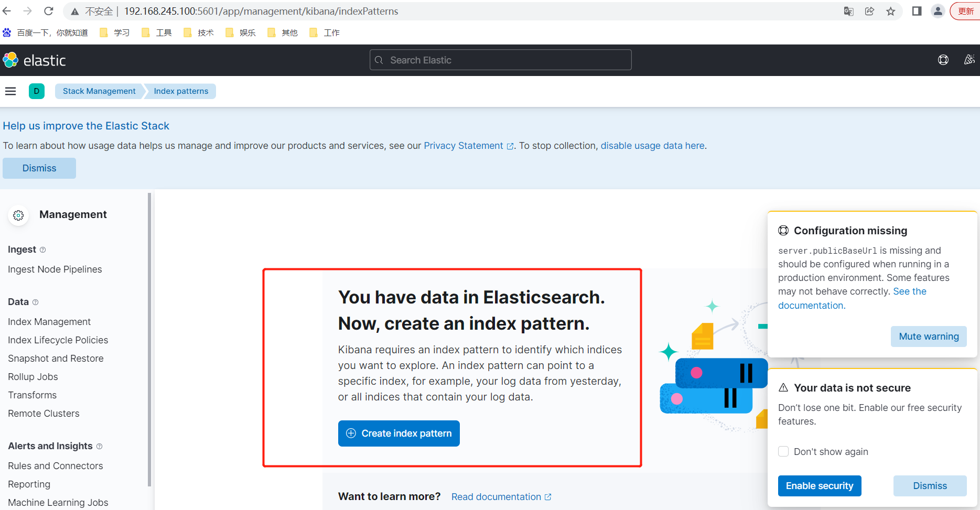Open the 其他 bookmark folder

tap(282, 33)
